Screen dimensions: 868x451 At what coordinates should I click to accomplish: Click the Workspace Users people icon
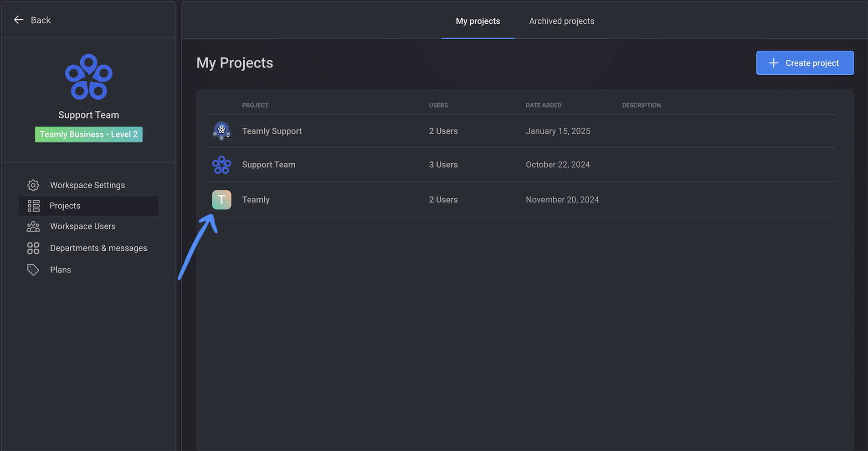tap(33, 227)
